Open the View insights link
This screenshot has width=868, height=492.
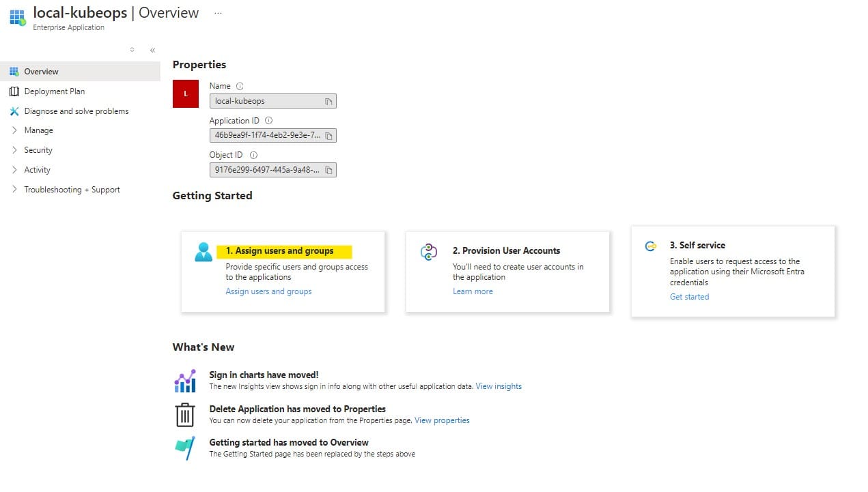point(499,386)
